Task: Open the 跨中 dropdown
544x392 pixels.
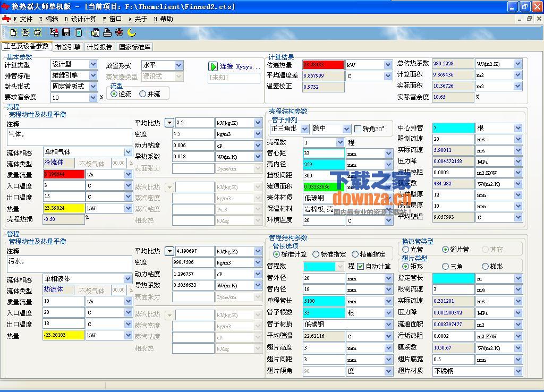Action: pyautogui.click(x=346, y=129)
